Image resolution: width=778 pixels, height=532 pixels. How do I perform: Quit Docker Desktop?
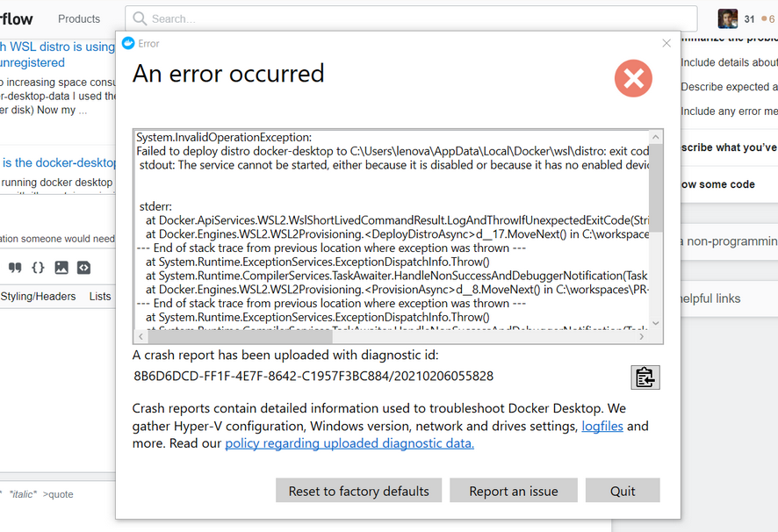click(623, 491)
